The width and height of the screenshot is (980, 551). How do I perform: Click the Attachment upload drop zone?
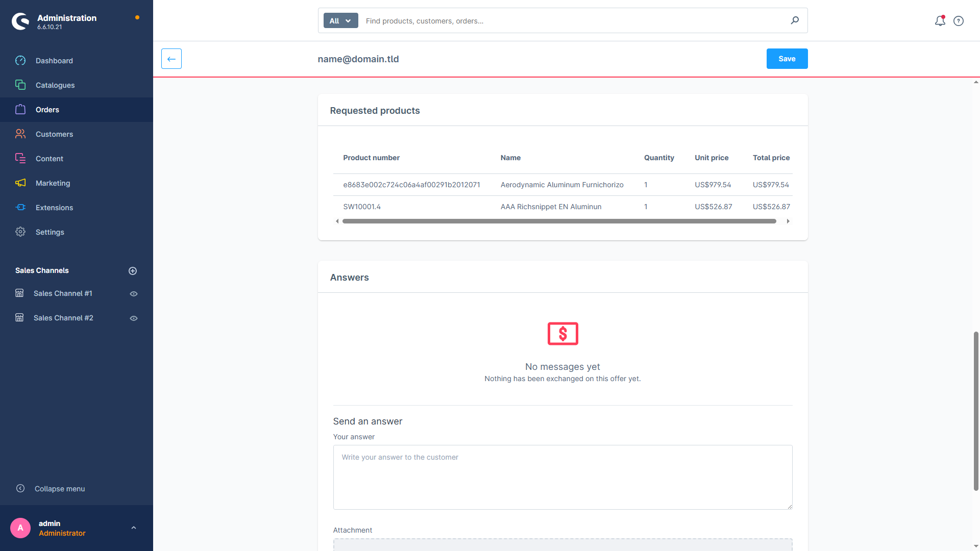(562, 544)
